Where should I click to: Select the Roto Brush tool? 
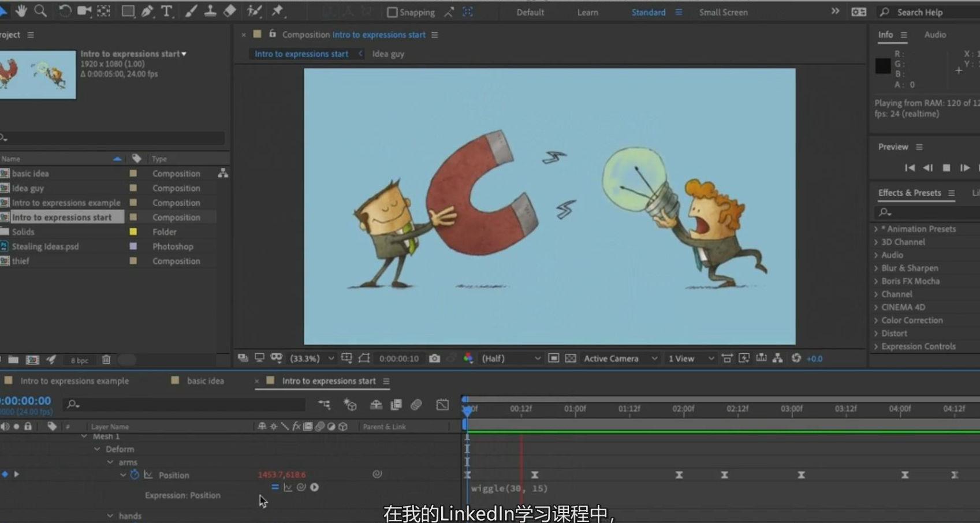pos(254,11)
